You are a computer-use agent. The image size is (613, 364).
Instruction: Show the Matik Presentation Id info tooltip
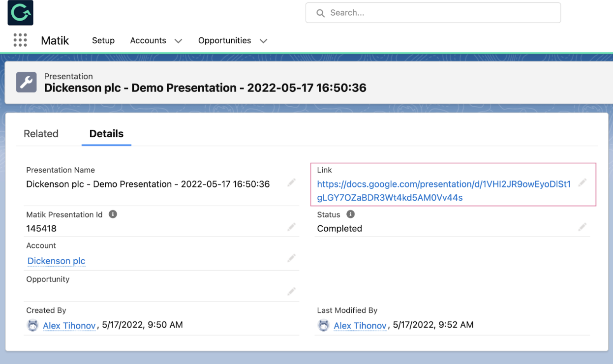tap(113, 214)
